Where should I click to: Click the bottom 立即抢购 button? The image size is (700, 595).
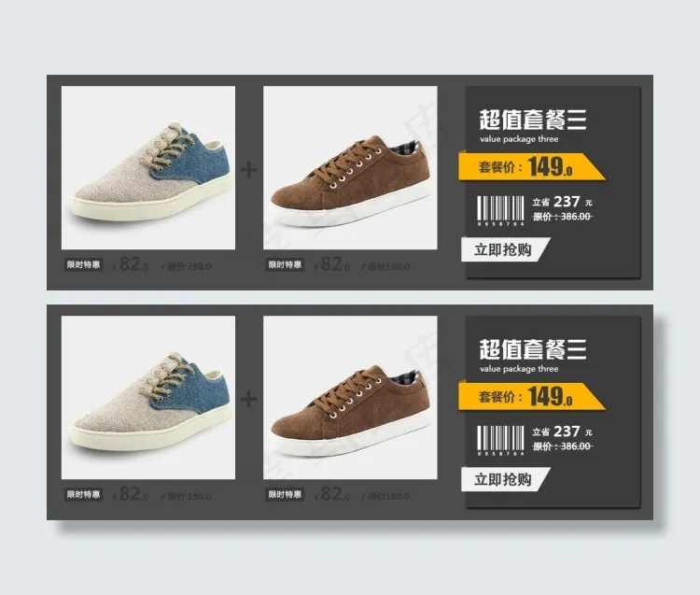(x=505, y=479)
